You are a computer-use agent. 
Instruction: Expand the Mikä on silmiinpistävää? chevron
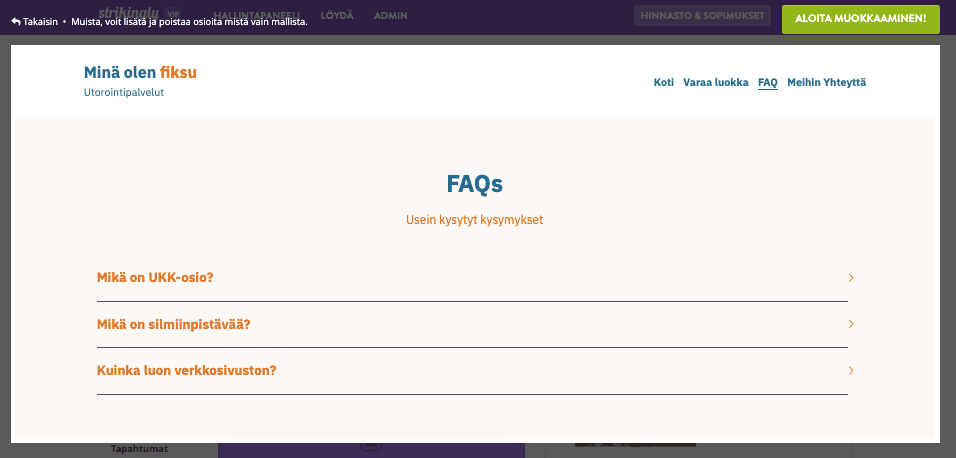851,324
